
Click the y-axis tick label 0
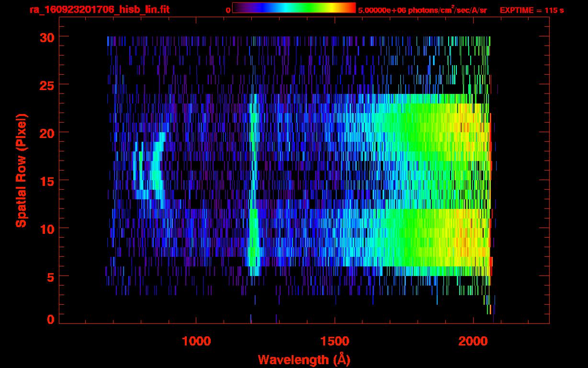pos(51,319)
